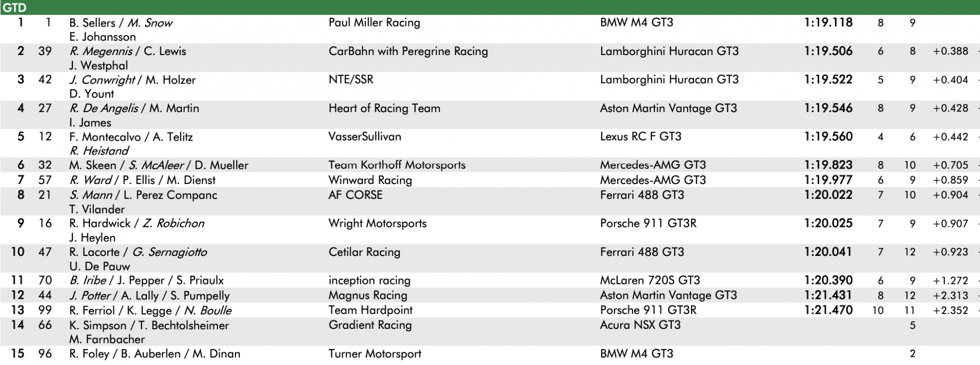Click the GTD class header bar
The height and width of the screenshot is (365, 980).
click(490, 7)
